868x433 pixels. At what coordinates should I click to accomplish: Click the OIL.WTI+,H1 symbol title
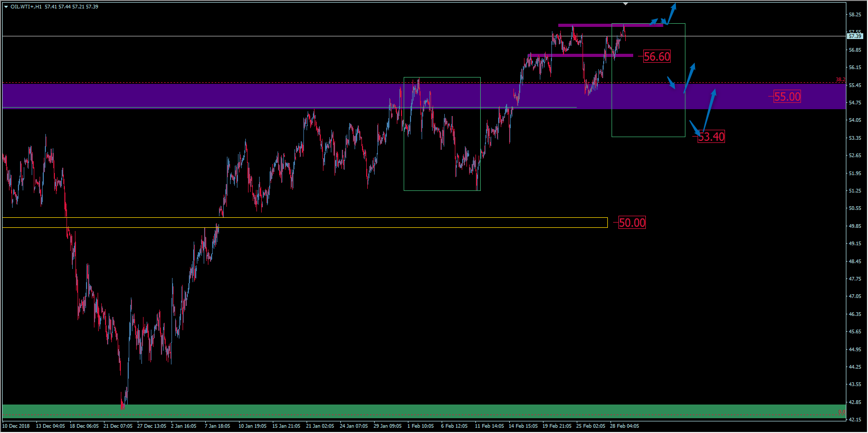point(26,7)
